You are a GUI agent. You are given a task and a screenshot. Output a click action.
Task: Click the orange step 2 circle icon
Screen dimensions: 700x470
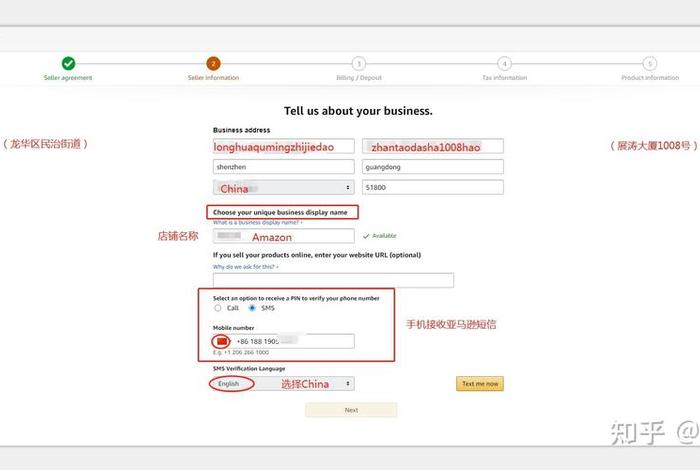click(213, 63)
